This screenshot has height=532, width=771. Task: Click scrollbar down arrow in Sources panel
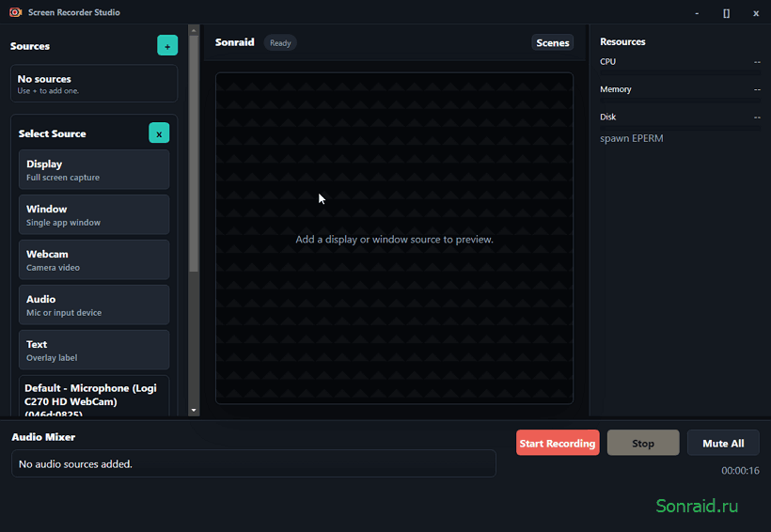pos(194,410)
